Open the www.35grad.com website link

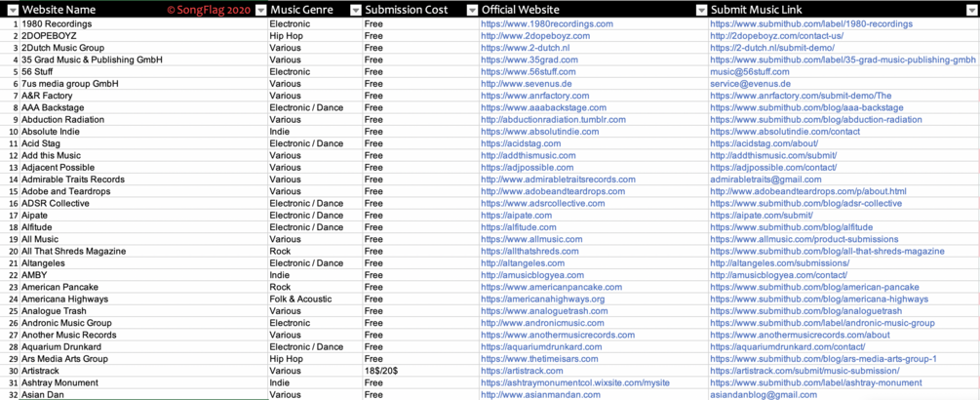pyautogui.click(x=529, y=60)
